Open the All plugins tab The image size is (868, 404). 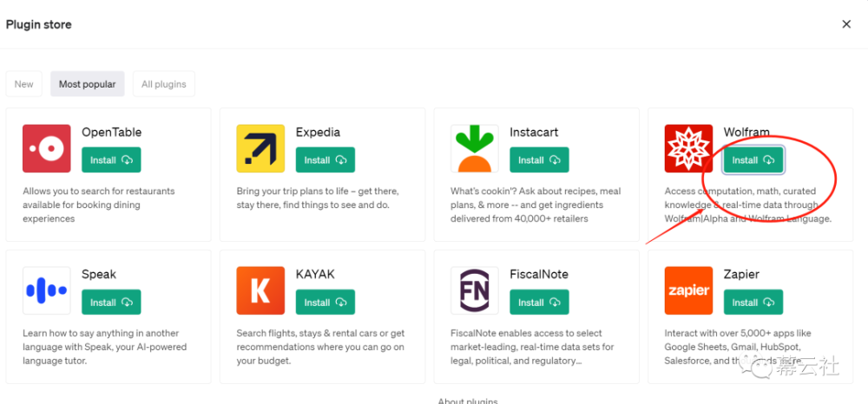(x=164, y=84)
